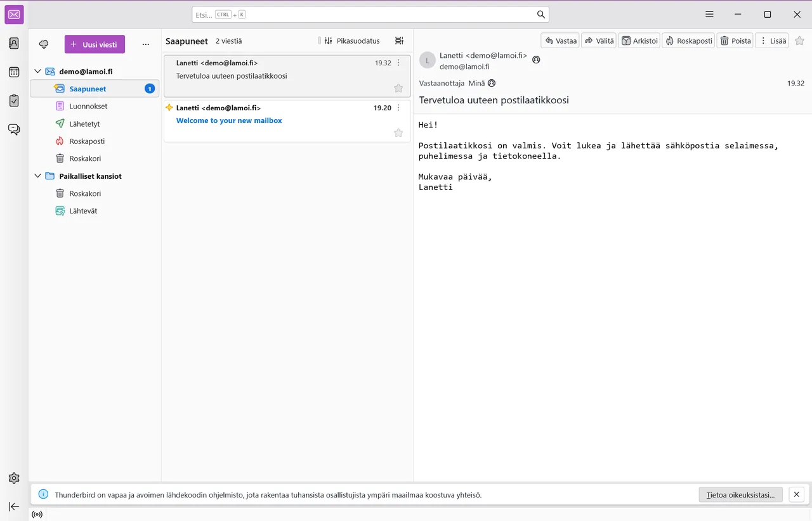The height and width of the screenshot is (521, 812).
Task: Click the Vastaa reply button
Action: pos(561,41)
